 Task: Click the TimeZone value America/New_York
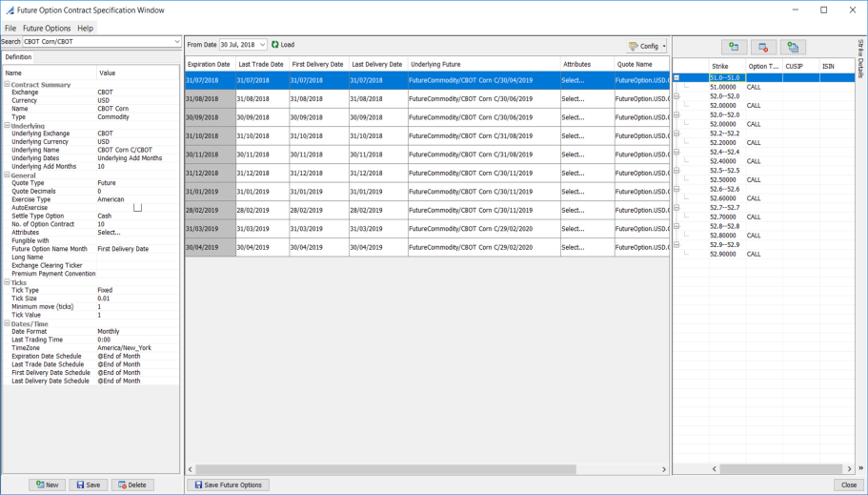(x=124, y=348)
